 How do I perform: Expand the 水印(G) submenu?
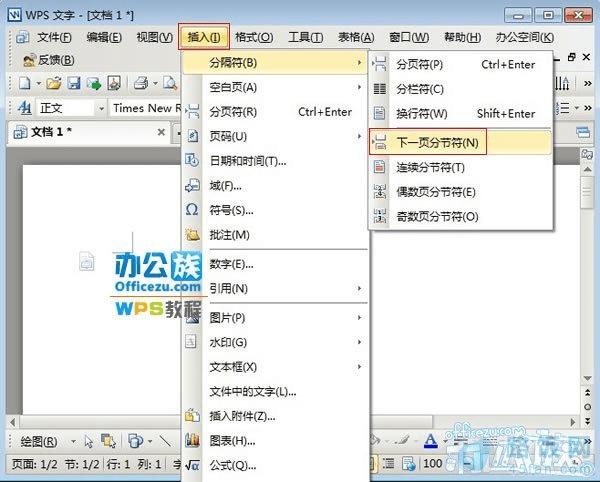pyautogui.click(x=275, y=342)
